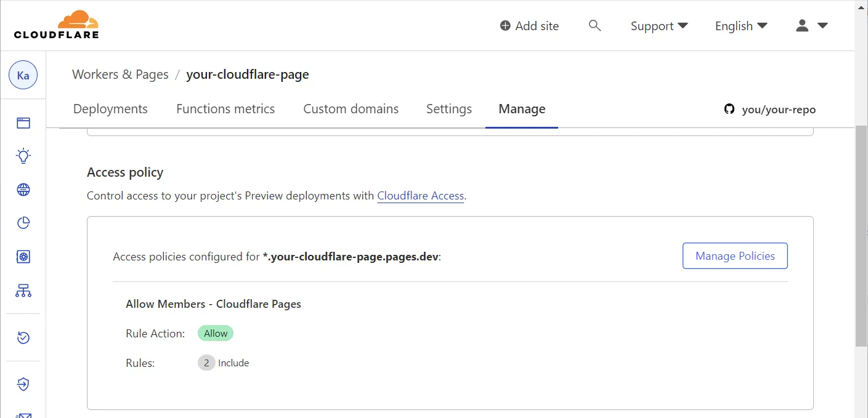Open Websites browser-window icon in sidebar
The height and width of the screenshot is (418, 868).
tap(23, 123)
